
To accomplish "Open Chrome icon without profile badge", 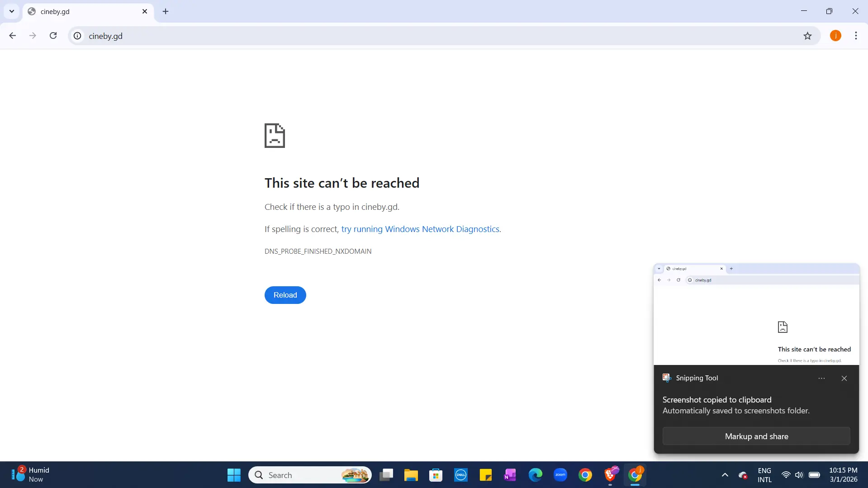I will [585, 475].
